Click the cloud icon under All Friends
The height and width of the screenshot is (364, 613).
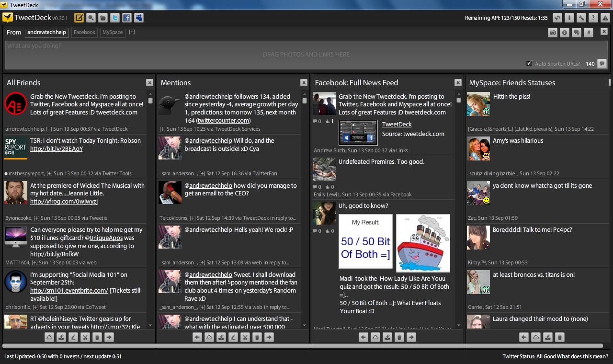pos(49,337)
